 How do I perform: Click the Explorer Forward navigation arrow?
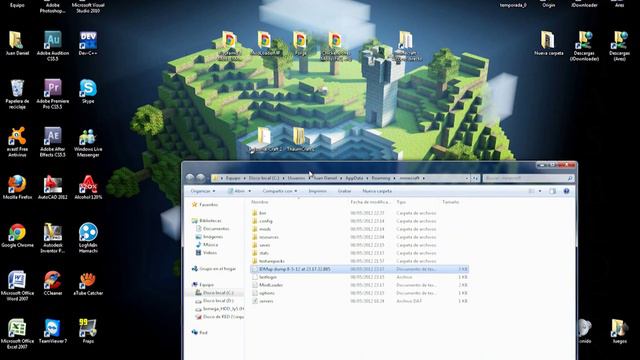tap(200, 178)
